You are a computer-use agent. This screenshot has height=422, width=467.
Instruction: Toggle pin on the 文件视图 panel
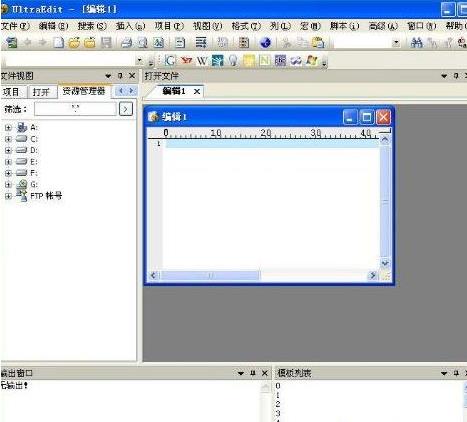tap(120, 76)
